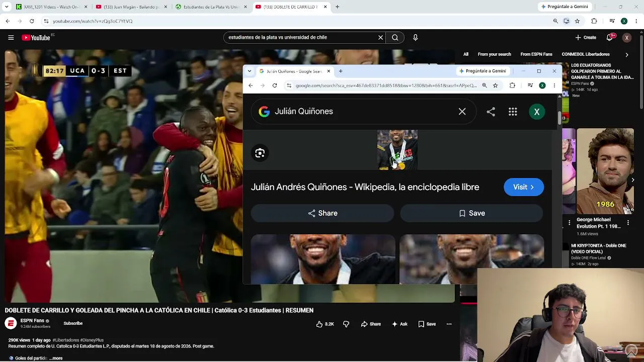
Task: Open Chrome menu in the Google window
Action: (x=554, y=85)
